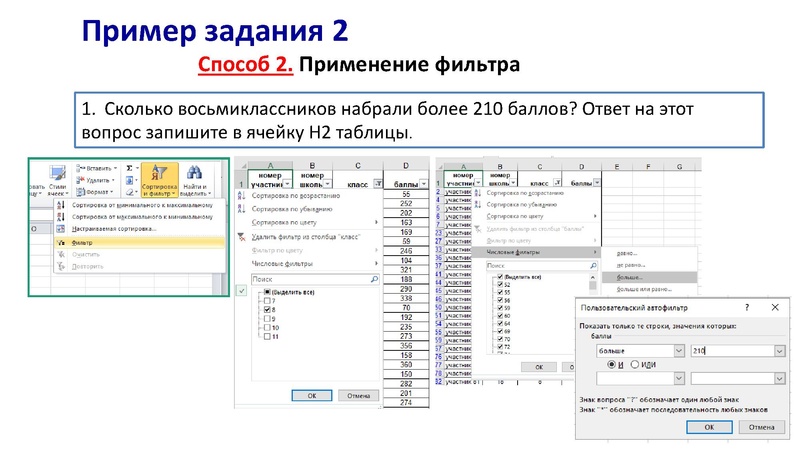Click OK in the класс filter panel
This screenshot has height=450, width=800.
(312, 395)
